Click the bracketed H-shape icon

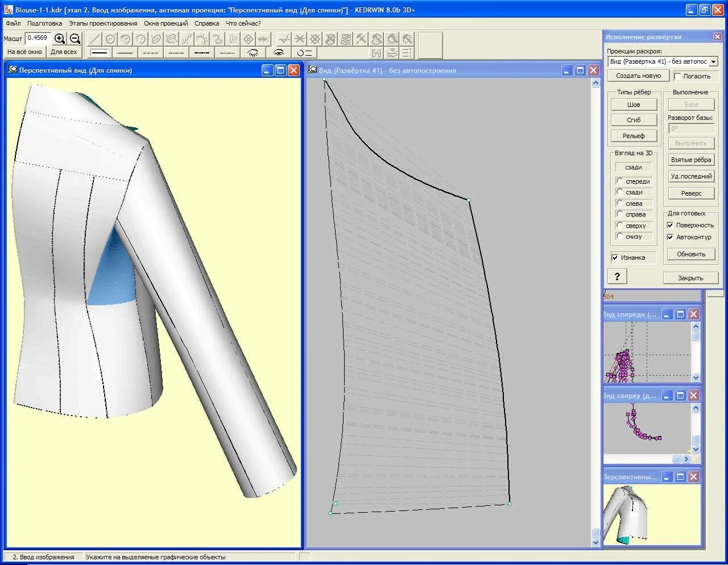(x=377, y=53)
